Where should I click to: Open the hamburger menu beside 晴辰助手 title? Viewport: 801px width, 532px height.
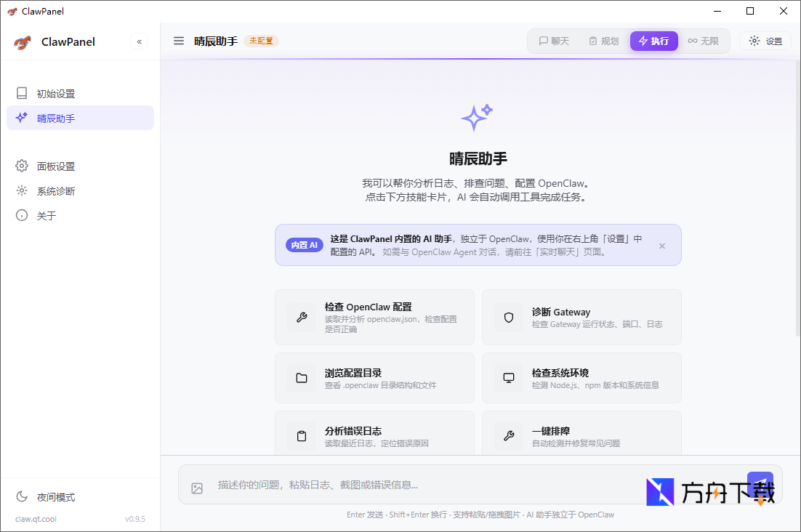tap(179, 41)
